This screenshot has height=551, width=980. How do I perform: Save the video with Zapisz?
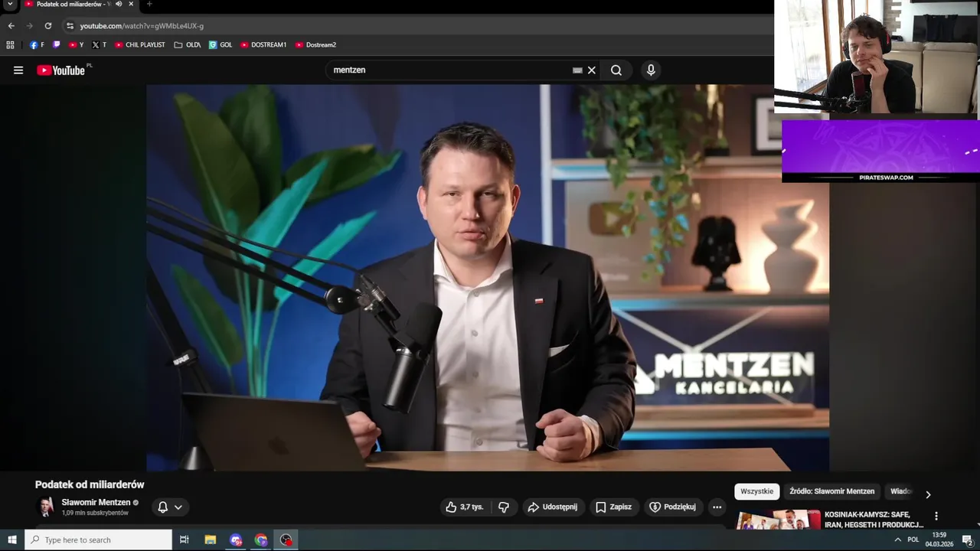[614, 507]
